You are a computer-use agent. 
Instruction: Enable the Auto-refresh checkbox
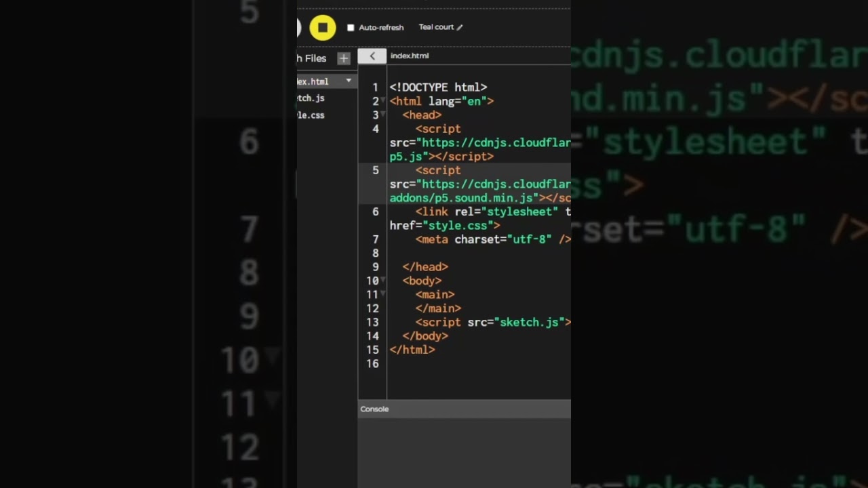351,28
